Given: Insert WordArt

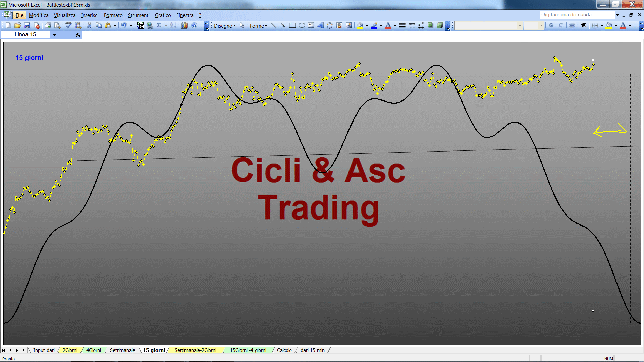Looking at the screenshot, I should (x=321, y=25).
